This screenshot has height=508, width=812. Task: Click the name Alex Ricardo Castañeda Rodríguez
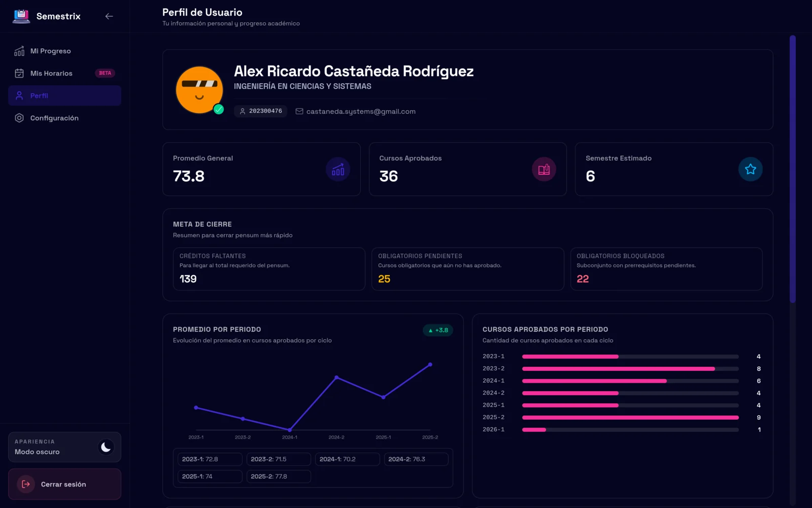click(x=354, y=71)
